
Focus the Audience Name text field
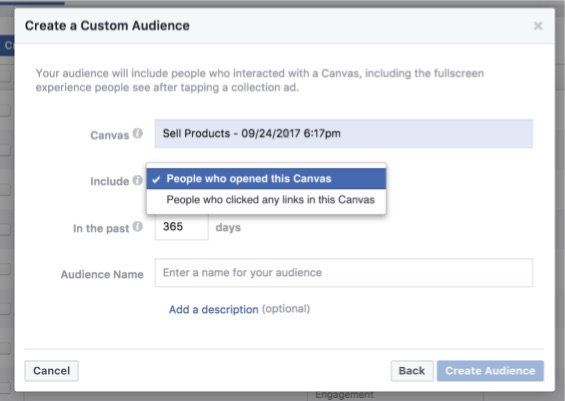(344, 273)
